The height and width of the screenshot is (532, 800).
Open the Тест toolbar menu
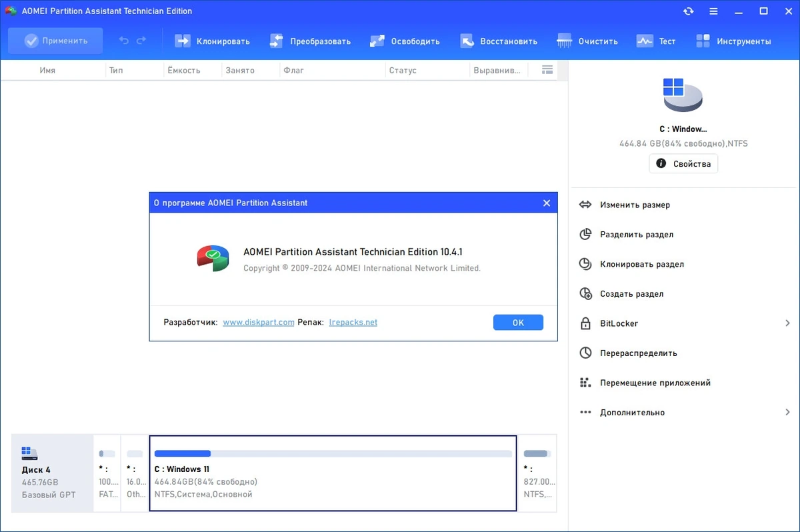click(656, 41)
